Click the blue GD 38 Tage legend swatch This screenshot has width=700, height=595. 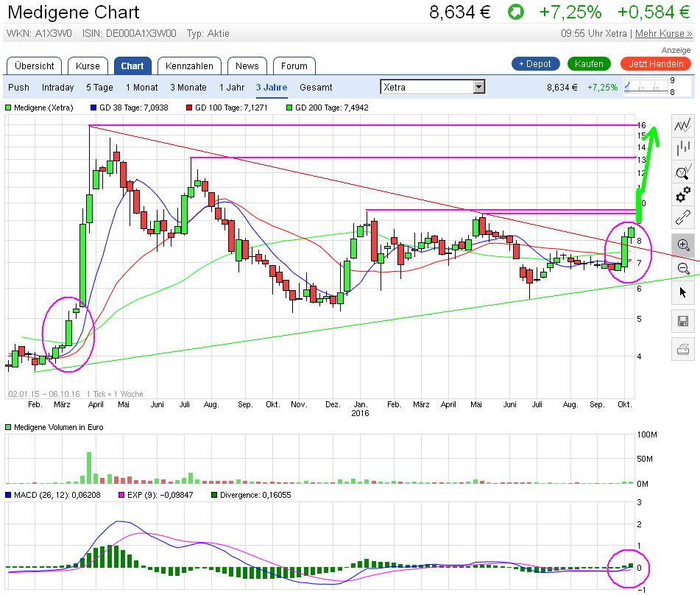93,108
